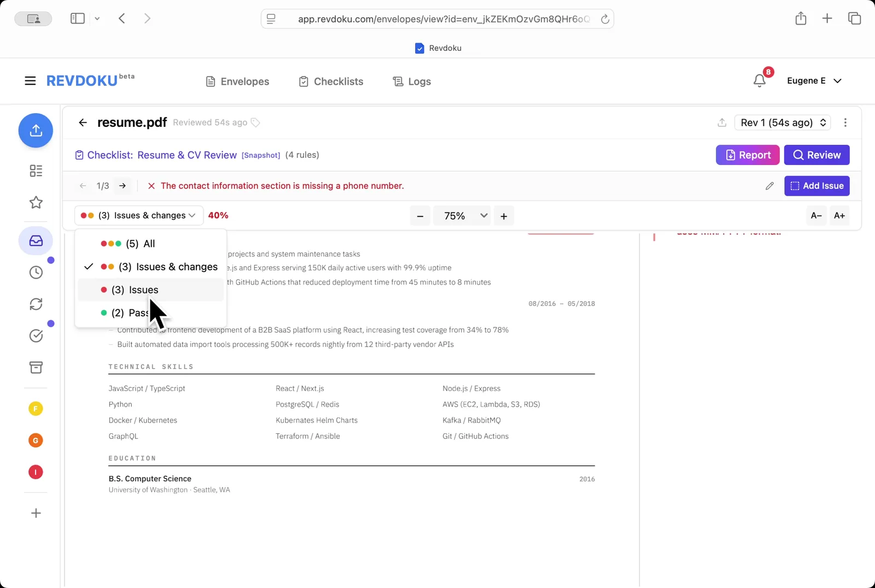Go to the Logs section

(x=411, y=81)
